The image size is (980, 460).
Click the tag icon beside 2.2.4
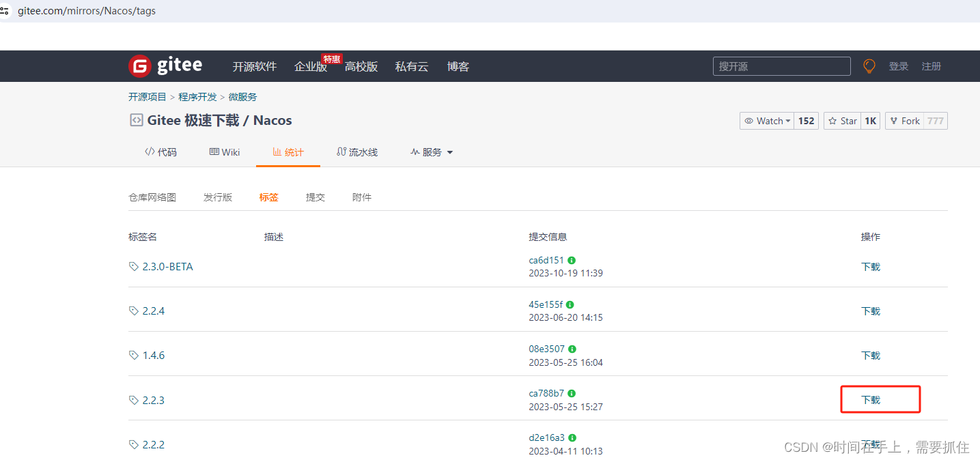(x=134, y=311)
